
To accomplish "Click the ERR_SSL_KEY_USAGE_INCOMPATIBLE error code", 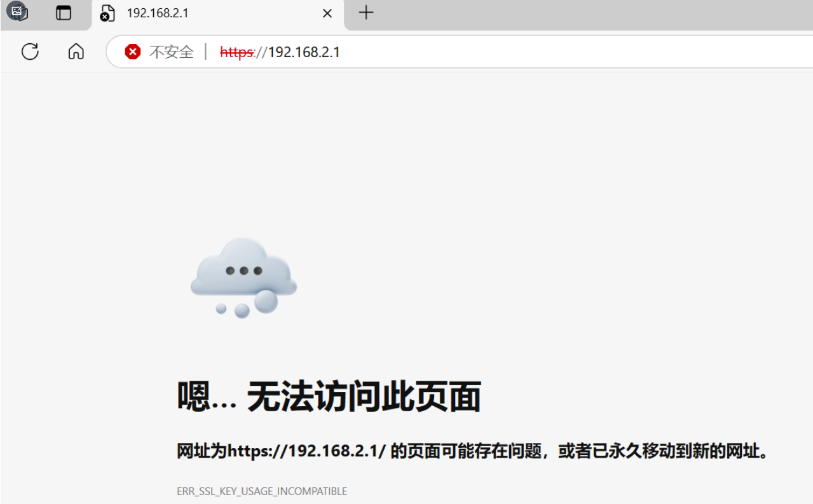I will pos(262,491).
